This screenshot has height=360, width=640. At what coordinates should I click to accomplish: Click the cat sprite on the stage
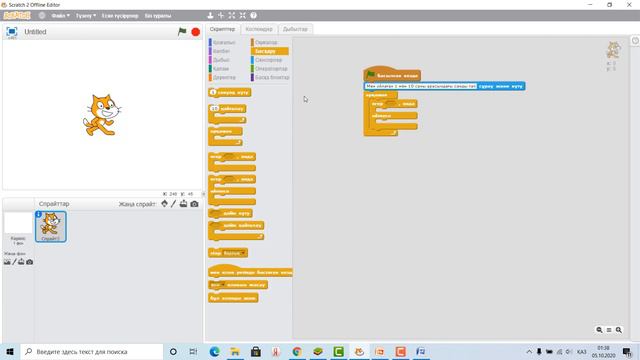[102, 115]
